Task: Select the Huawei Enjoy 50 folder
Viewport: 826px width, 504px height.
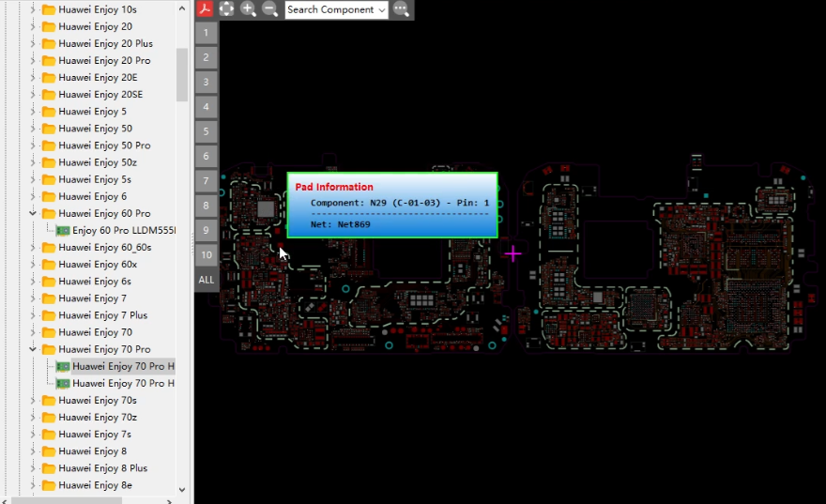Action: (x=96, y=129)
